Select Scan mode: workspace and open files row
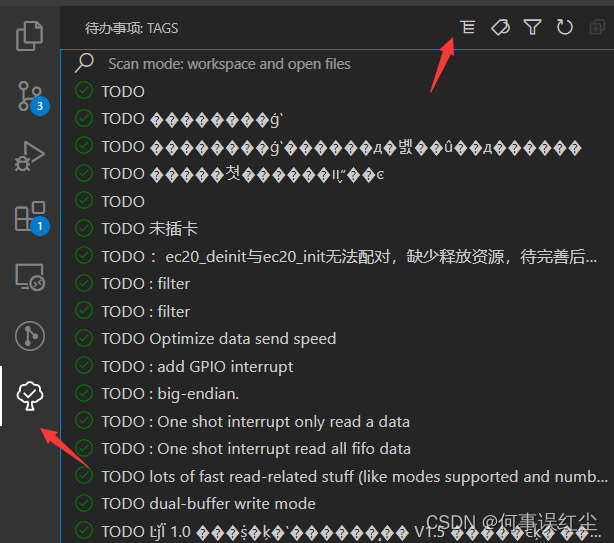 point(337,64)
